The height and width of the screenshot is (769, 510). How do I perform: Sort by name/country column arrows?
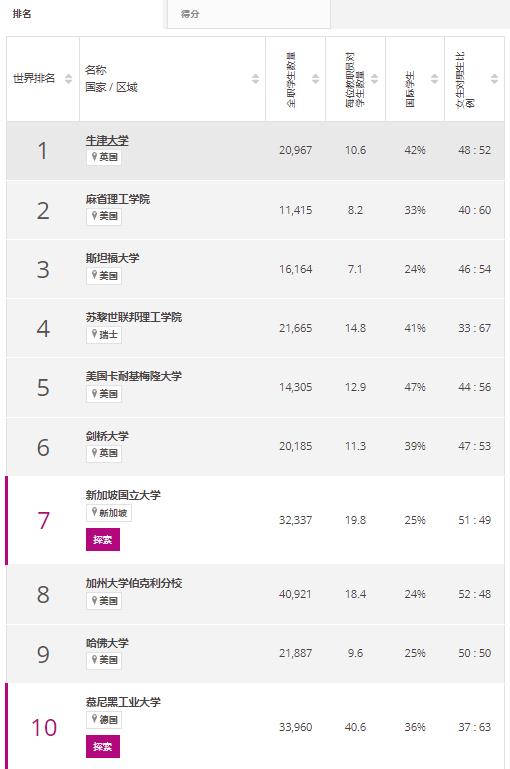coord(255,78)
